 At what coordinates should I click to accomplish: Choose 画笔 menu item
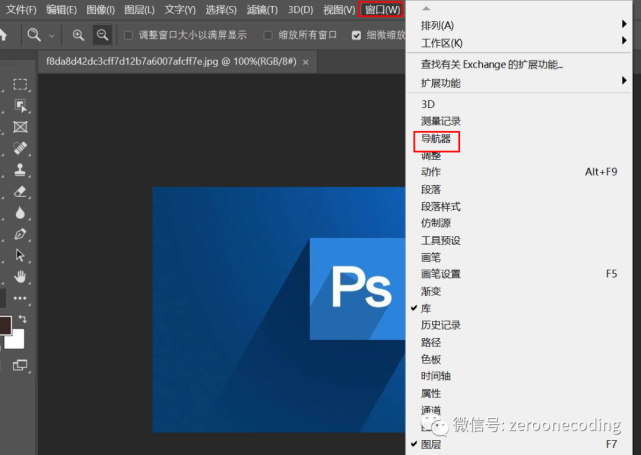tap(519, 258)
